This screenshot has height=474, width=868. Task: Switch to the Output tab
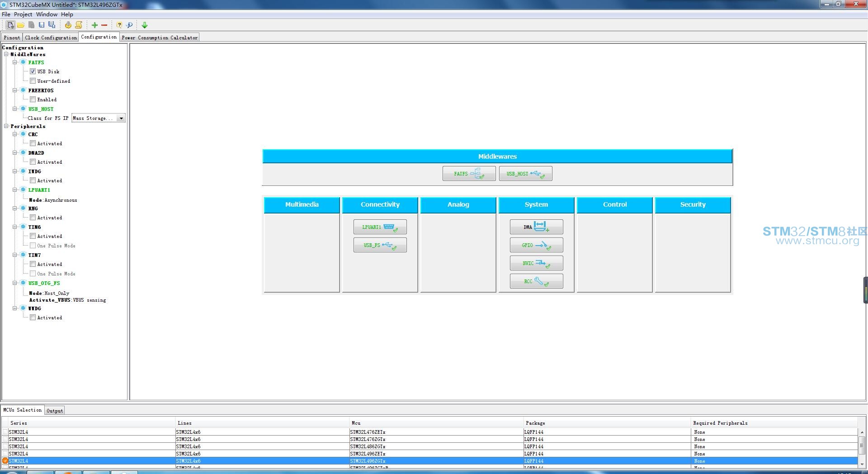(x=55, y=411)
